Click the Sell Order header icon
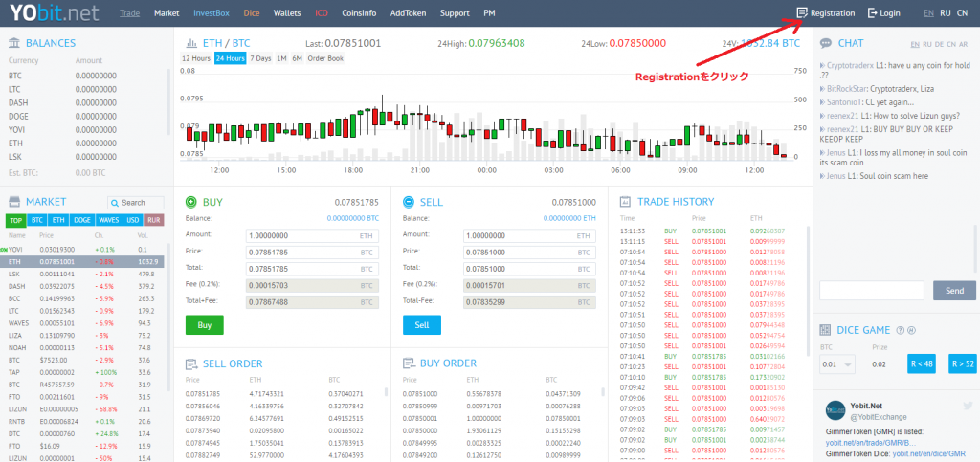Screen dimensions: 980x462 pyautogui.click(x=191, y=363)
